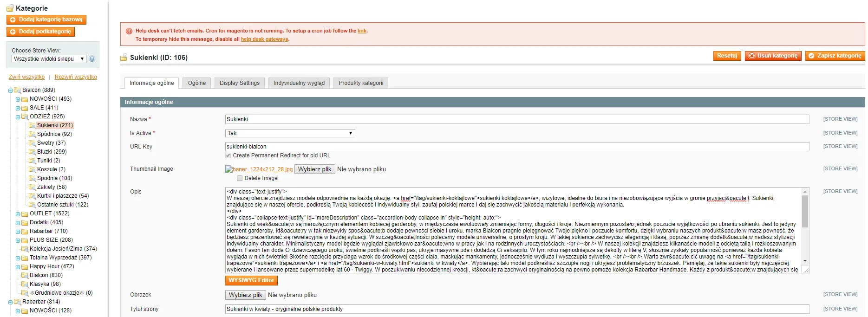This screenshot has height=317, width=868.
Task: Check the Delete Image checkbox
Action: pos(240,178)
